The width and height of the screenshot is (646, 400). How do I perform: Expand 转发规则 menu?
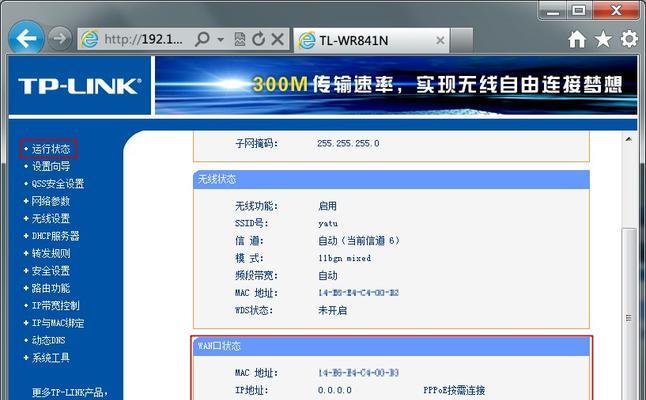(x=51, y=253)
